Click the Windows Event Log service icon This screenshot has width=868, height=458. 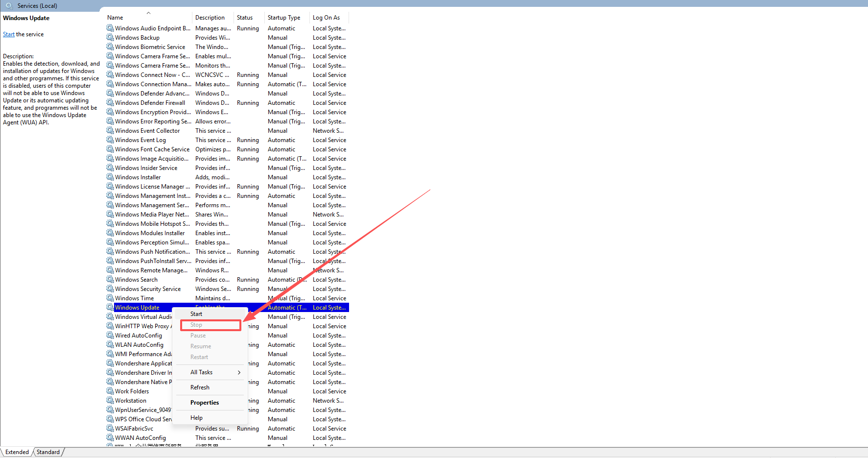coord(110,140)
